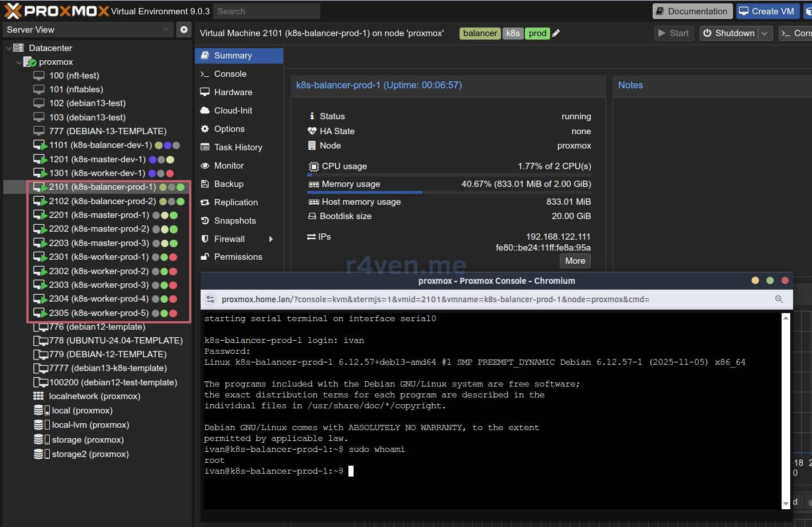This screenshot has width=812, height=527.
Task: Click the pencil icon to edit tags
Action: pyautogui.click(x=556, y=33)
